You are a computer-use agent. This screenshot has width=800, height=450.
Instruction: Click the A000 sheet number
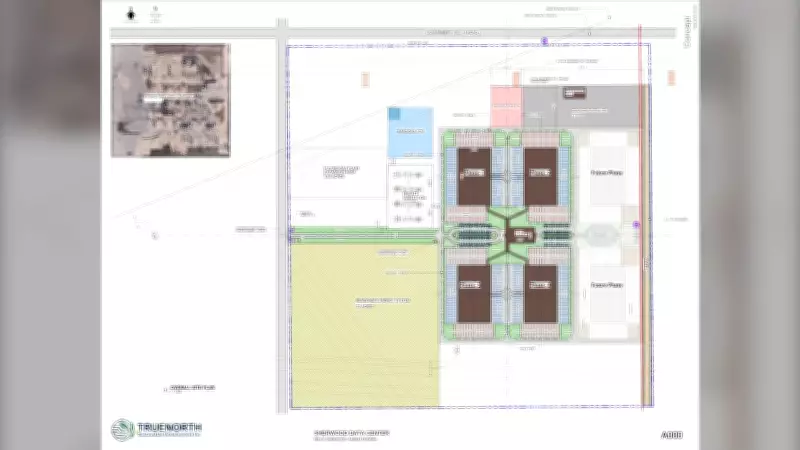tap(671, 435)
